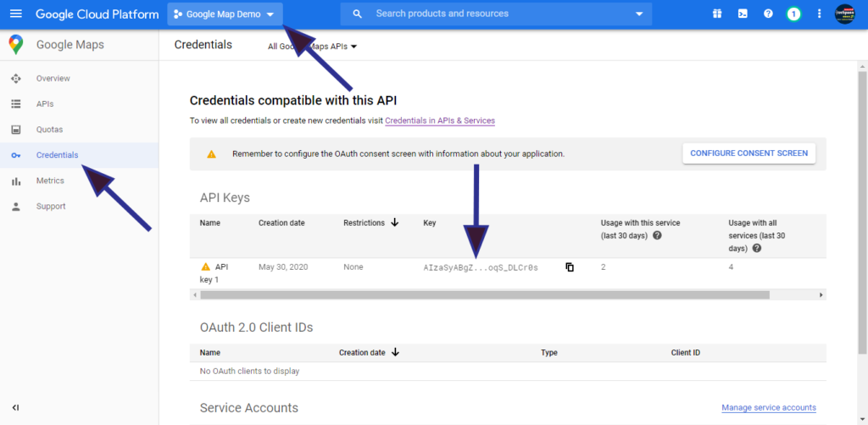868x425 pixels.
Task: Click the Configure Consent Screen button
Action: click(x=749, y=154)
